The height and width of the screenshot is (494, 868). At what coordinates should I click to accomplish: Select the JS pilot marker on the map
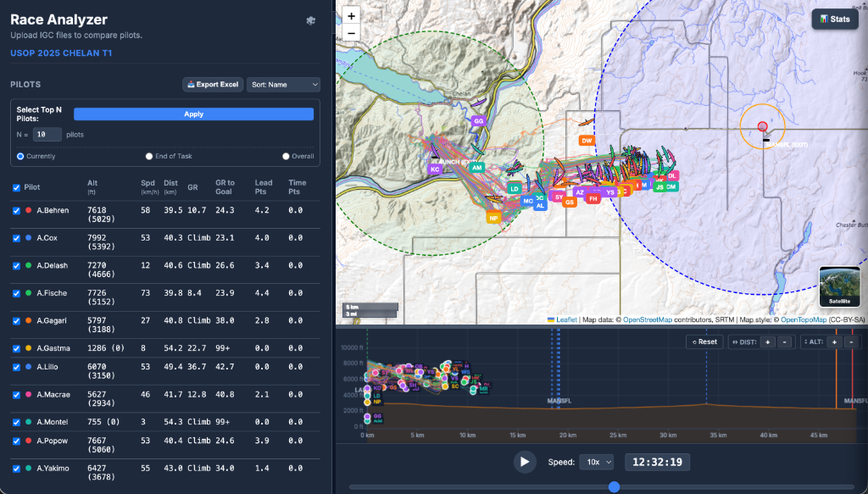(x=659, y=187)
